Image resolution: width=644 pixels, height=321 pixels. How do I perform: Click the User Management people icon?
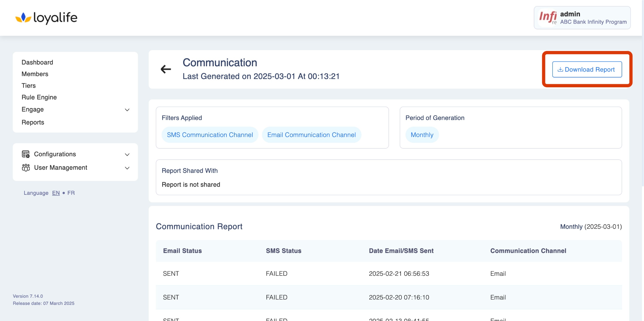coord(26,168)
